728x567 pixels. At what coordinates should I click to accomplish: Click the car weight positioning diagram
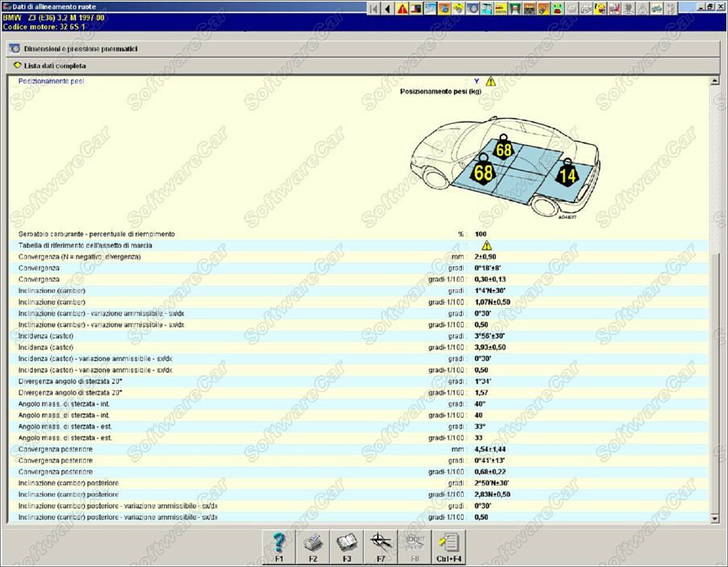click(505, 168)
